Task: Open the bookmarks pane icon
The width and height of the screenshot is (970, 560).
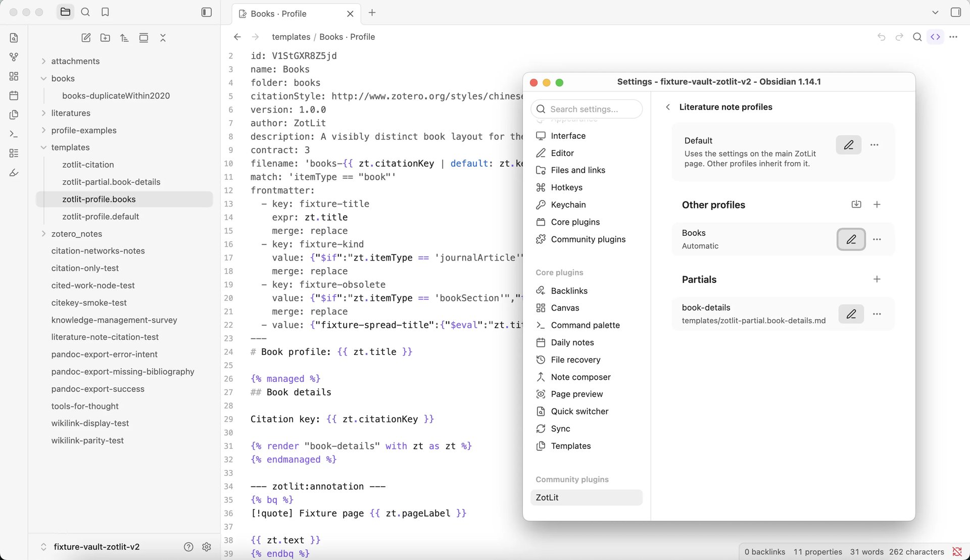Action: pos(105,12)
